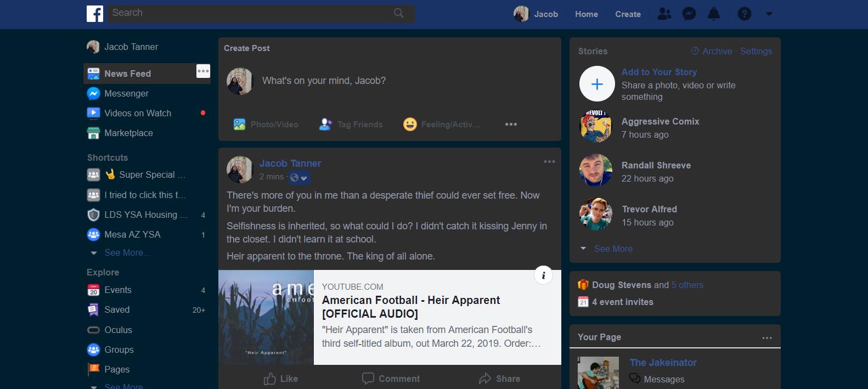The width and height of the screenshot is (868, 389).
Task: Click the Add to Your Story plus button
Action: click(x=597, y=84)
